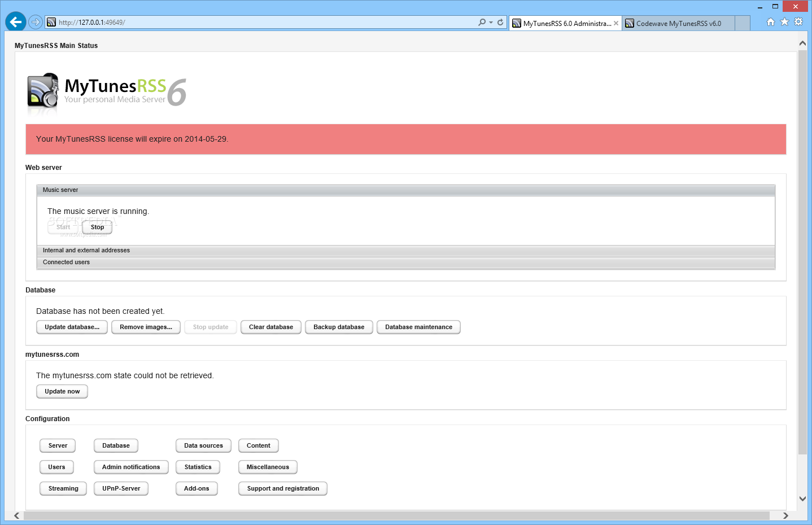Open the Favorites star icon

[x=784, y=22]
